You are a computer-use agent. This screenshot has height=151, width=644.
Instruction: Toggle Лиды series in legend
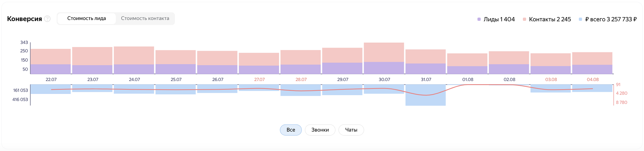tap(499, 19)
